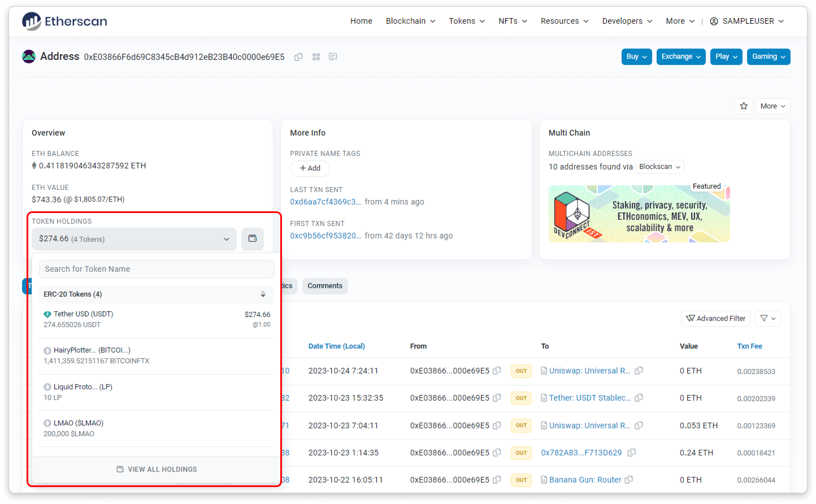Switch to the Comments tab
Screen dimensions: 816x504
(x=325, y=286)
